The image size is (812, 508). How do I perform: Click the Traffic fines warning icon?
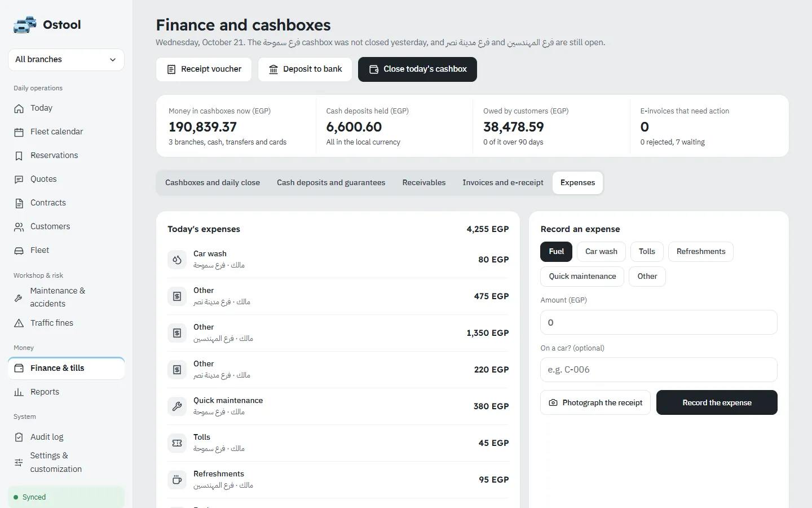[19, 323]
